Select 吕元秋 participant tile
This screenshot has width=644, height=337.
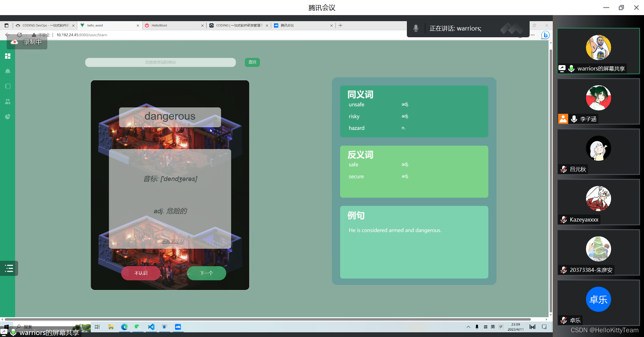coord(598,152)
